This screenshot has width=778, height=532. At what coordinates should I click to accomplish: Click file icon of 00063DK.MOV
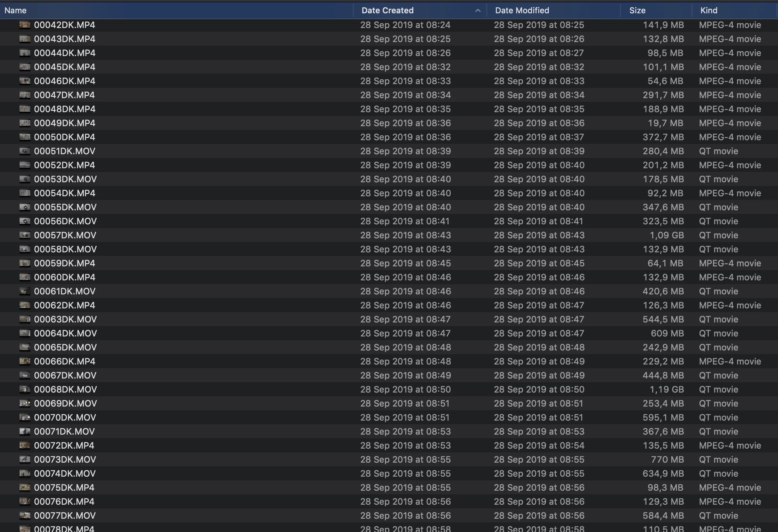point(25,319)
